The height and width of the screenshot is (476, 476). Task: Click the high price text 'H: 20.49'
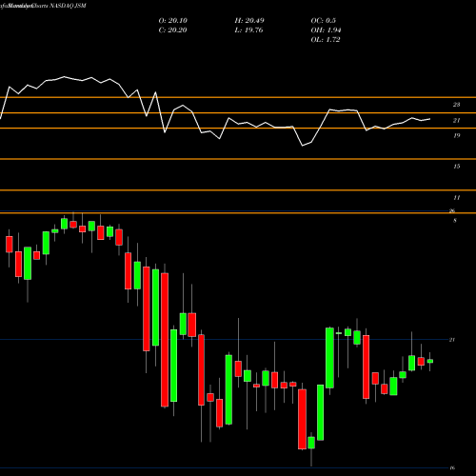pos(249,21)
